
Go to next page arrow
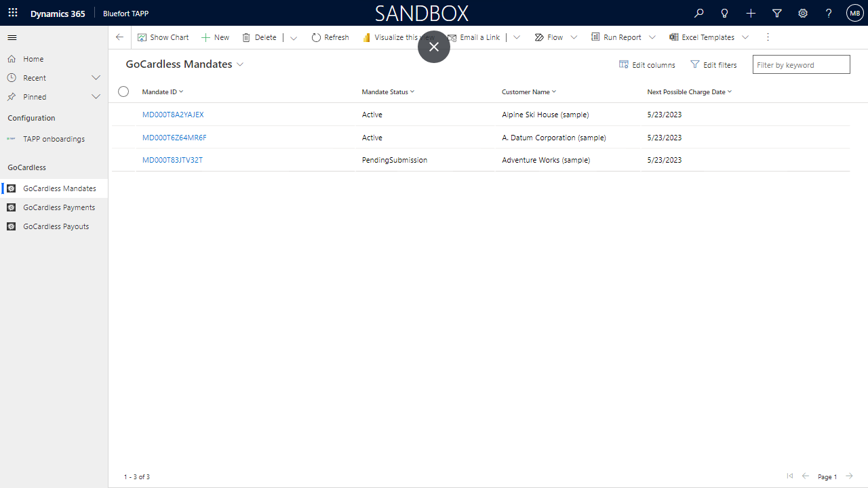849,476
